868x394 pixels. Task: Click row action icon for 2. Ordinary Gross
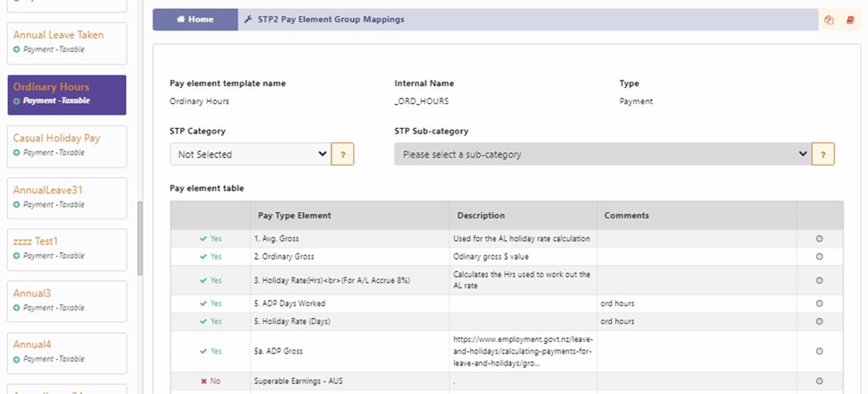pos(820,256)
